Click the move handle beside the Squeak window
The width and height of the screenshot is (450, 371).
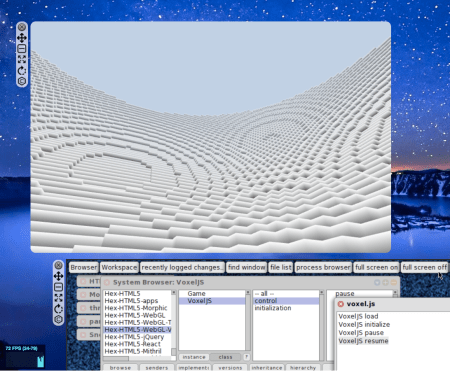pyautogui.click(x=59, y=276)
